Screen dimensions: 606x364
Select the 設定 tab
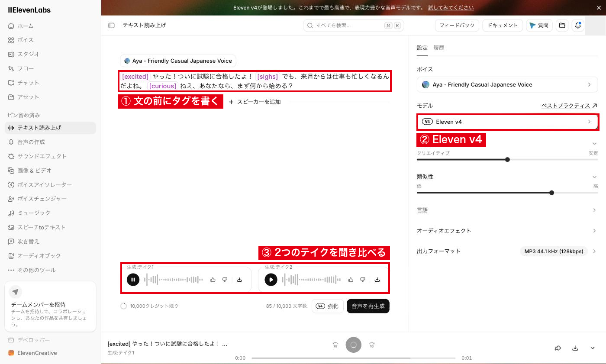tap(422, 48)
